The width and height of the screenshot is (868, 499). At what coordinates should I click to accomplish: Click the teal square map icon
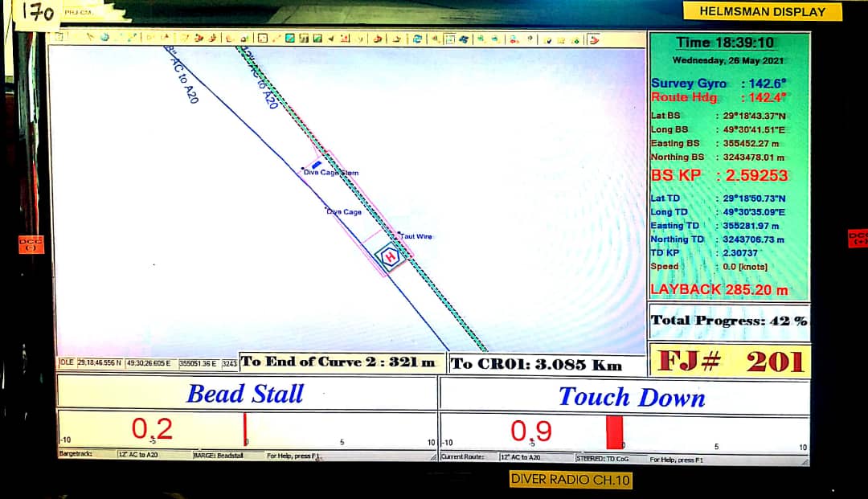pos(290,38)
